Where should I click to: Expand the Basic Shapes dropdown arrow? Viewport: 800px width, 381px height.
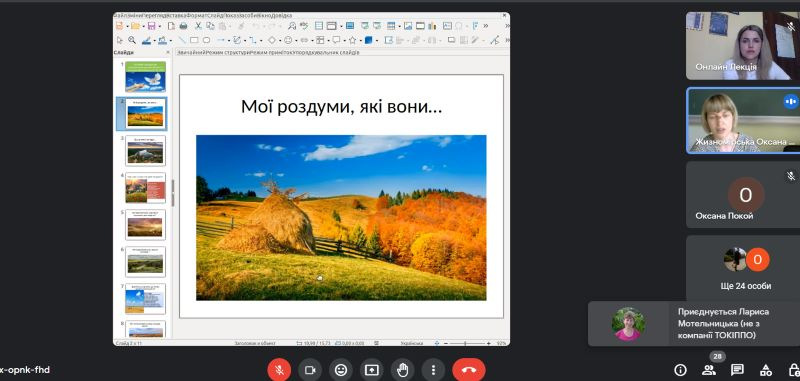pos(280,41)
